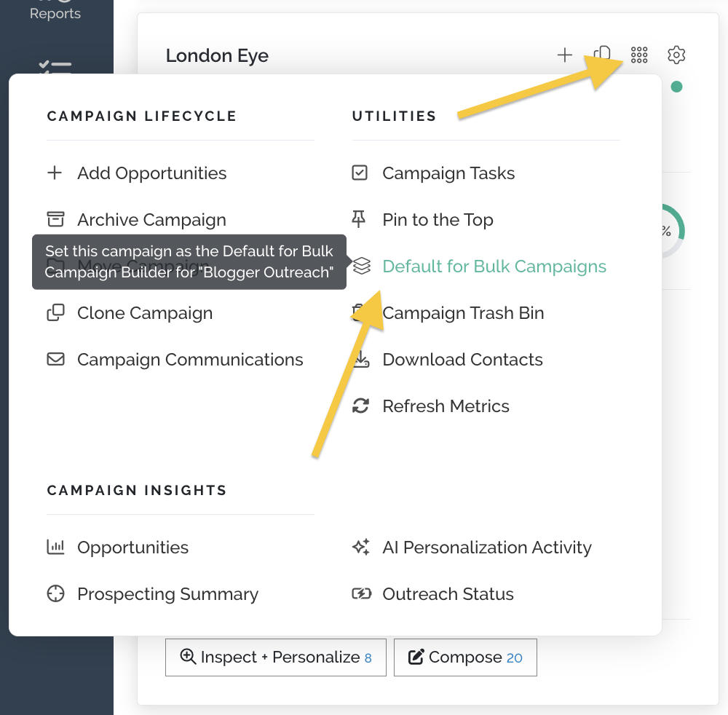Image resolution: width=728 pixels, height=715 pixels.
Task: Open Prospecting Summary
Action: [x=167, y=594]
